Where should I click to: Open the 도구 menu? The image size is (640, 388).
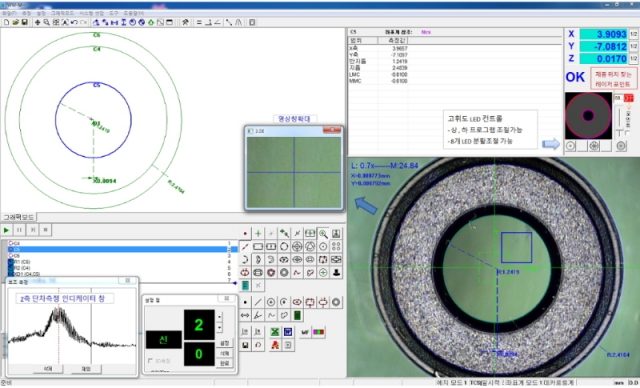click(113, 13)
